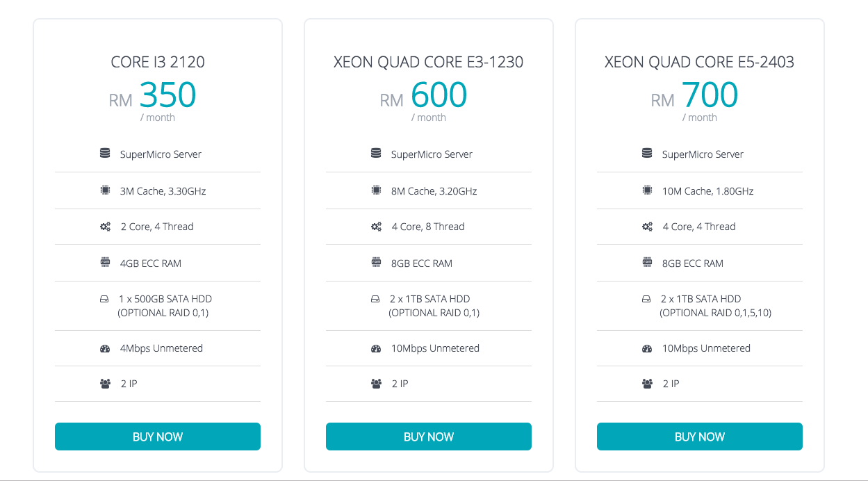Click the hard drive icon beside 2 x 1TB SATA HDD (RAID 0,1,5,10)
The width and height of the screenshot is (868, 481).
(647, 299)
